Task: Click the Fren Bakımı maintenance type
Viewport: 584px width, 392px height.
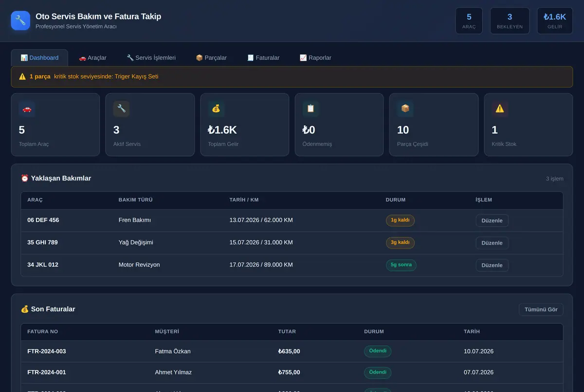Action: [x=135, y=220]
